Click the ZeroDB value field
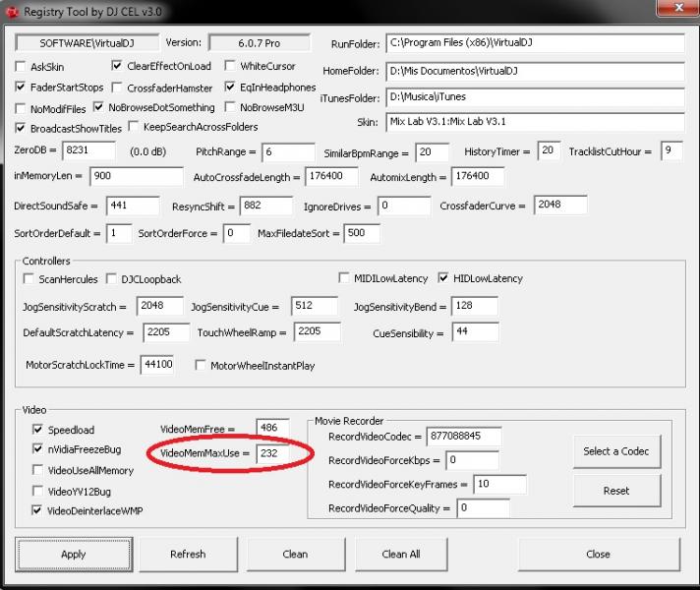 coord(88,150)
